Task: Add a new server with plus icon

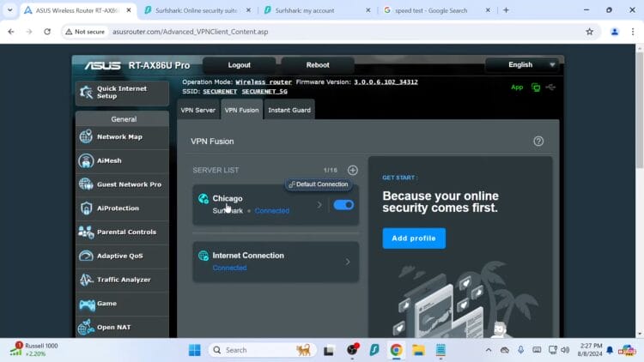Action: pyautogui.click(x=352, y=171)
